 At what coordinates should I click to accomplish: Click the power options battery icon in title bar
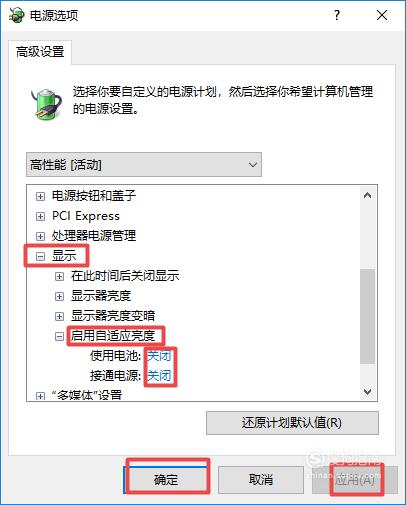point(17,15)
